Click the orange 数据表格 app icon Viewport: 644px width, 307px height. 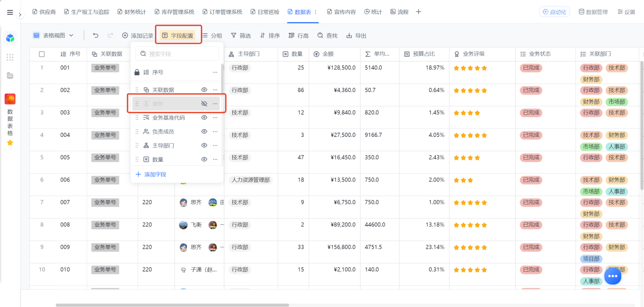[10, 99]
